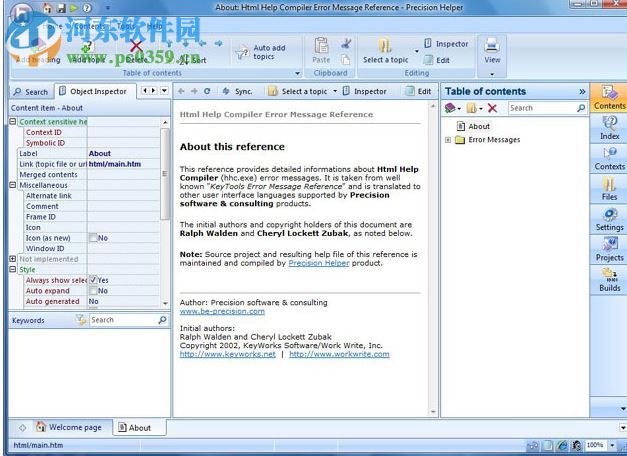Select About in Table of contents tree
The width and height of the screenshot is (627, 456).
click(x=479, y=126)
